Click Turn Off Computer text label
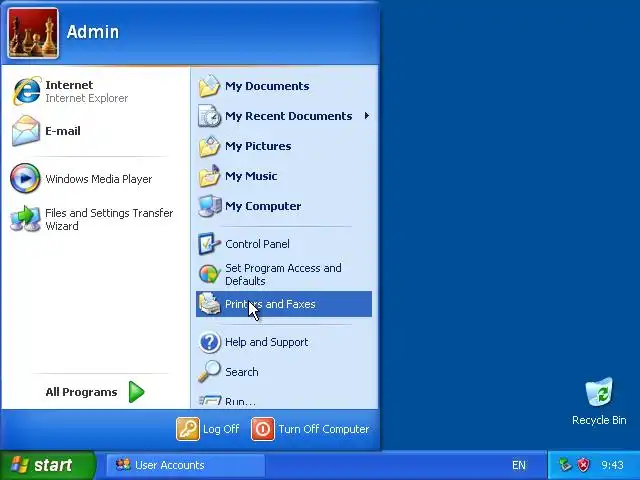640x480 pixels. [x=324, y=429]
